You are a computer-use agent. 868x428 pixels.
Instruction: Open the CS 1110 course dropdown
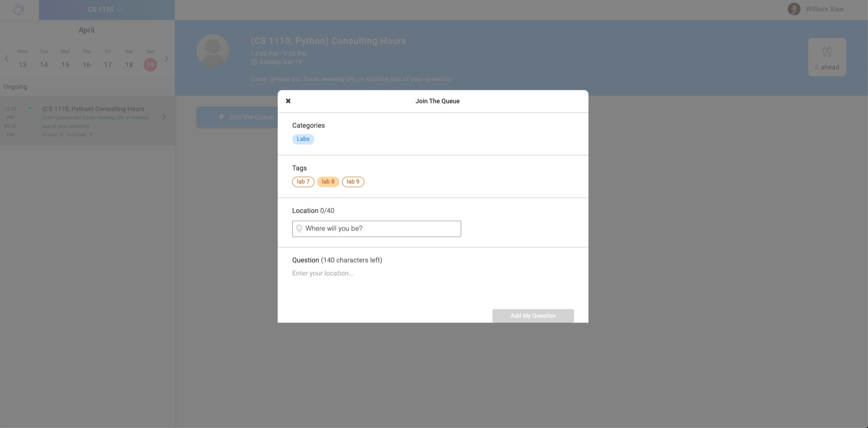(106, 10)
